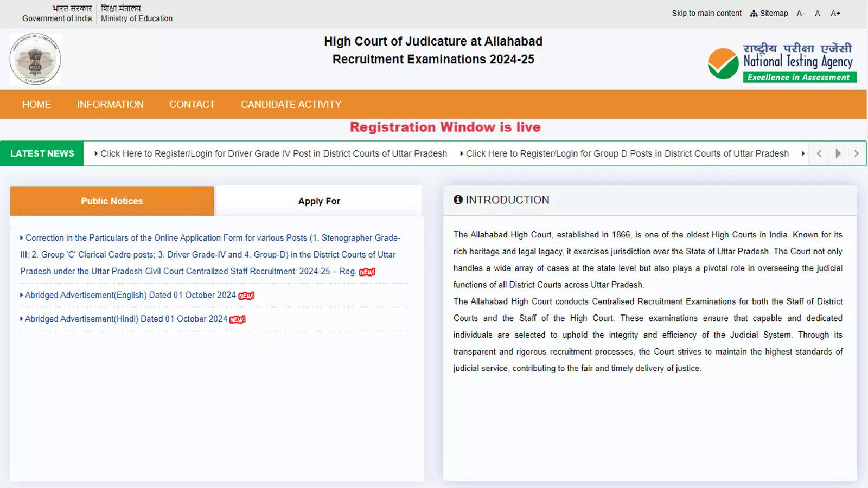Click the info icon beside INTRODUCTION heading
Screen dimensions: 868x488
click(x=458, y=200)
